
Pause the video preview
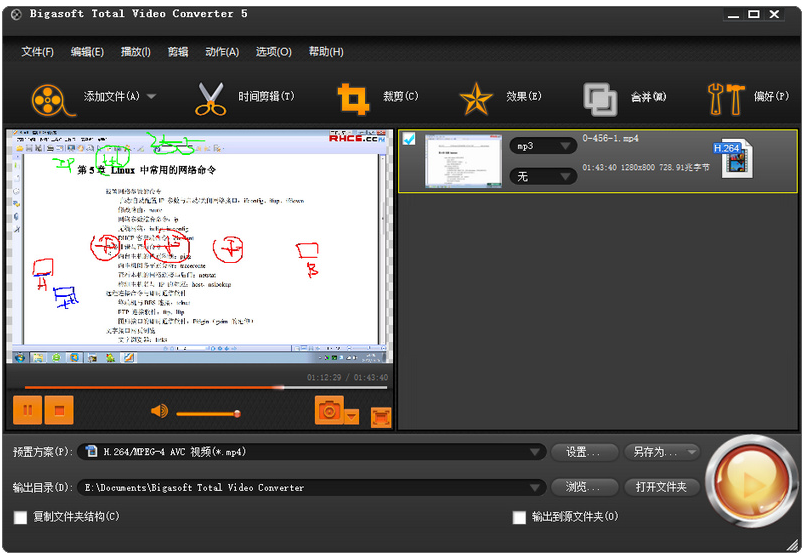(x=28, y=410)
